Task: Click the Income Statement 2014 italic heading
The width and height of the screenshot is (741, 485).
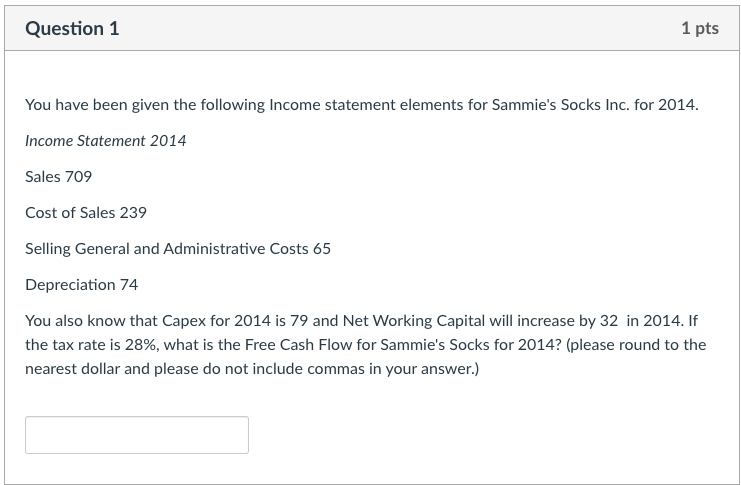Action: (x=105, y=141)
